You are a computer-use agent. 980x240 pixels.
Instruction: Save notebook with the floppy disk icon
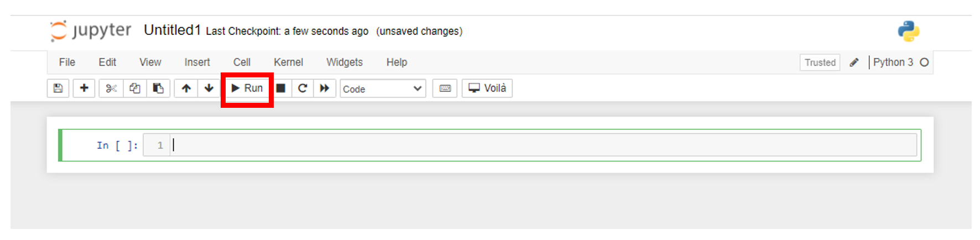(x=58, y=88)
